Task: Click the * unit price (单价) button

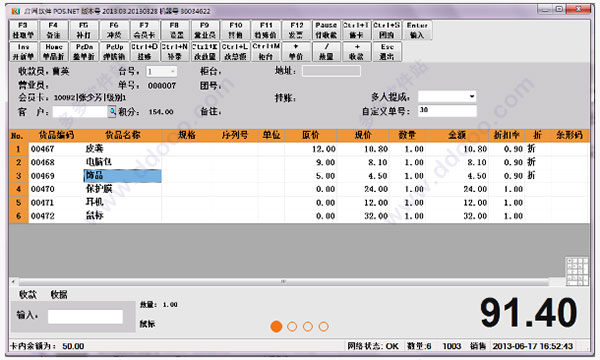Action: coord(296,51)
